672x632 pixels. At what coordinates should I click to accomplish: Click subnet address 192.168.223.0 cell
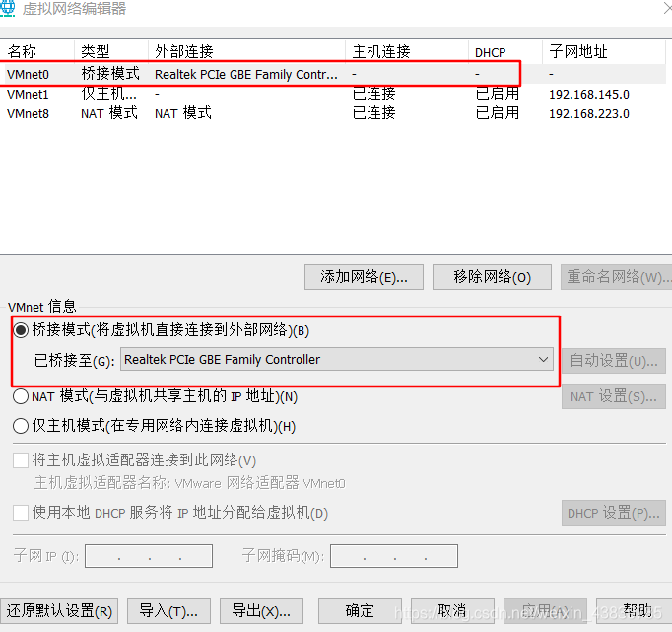tap(589, 114)
